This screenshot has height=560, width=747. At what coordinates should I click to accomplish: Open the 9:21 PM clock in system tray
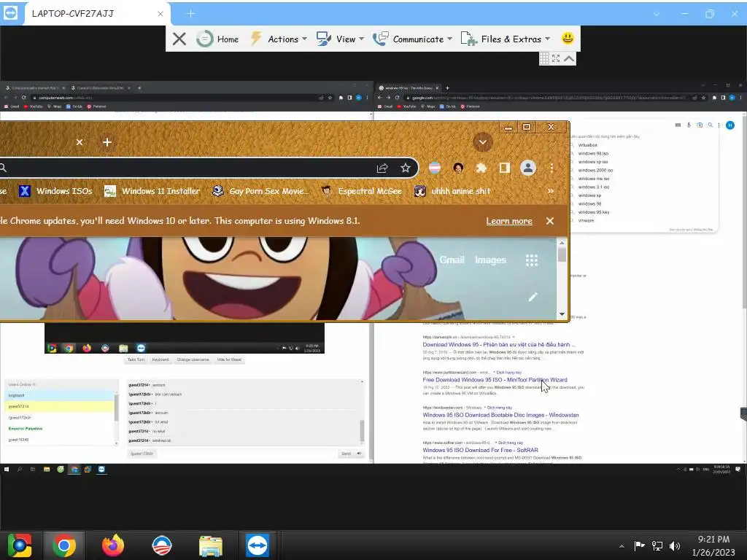(x=713, y=545)
